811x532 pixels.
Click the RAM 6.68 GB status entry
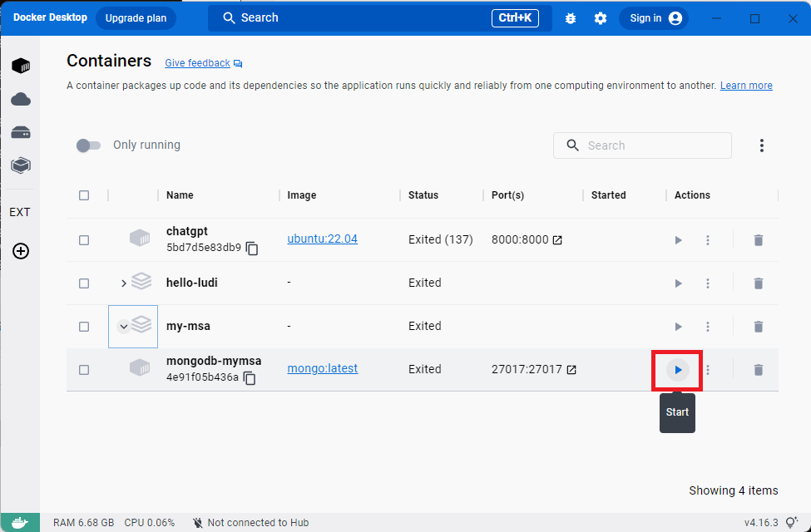pyautogui.click(x=83, y=523)
